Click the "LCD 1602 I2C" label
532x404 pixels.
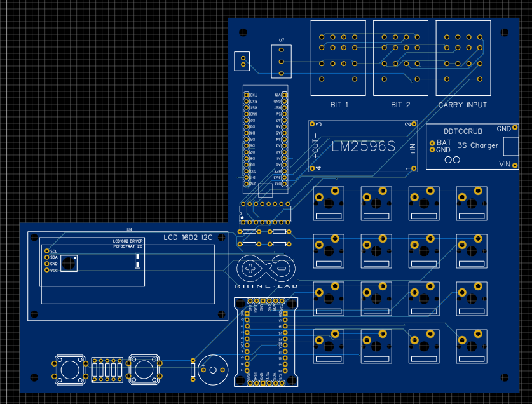point(188,238)
